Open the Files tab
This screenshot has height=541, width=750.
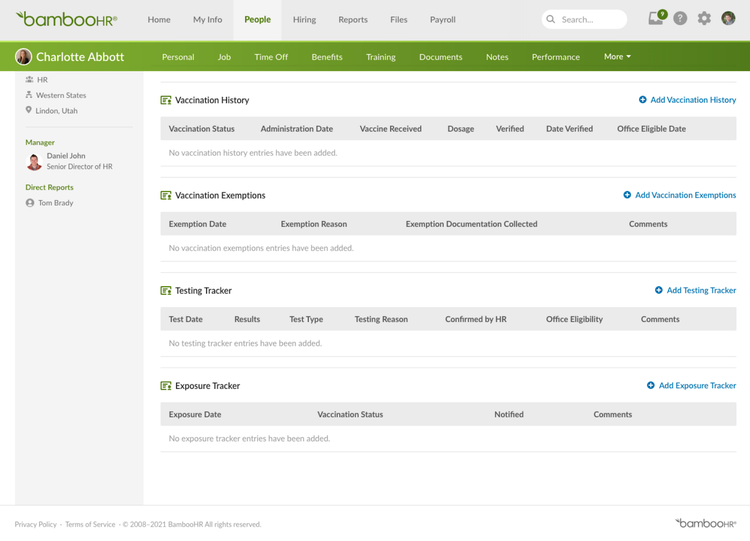point(398,20)
